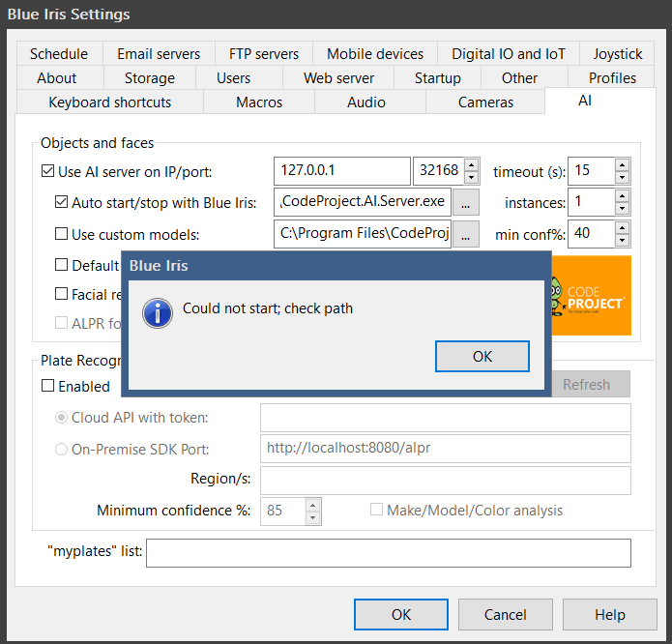This screenshot has height=644, width=672.
Task: Open the Keyboard shortcuts tab
Action: click(x=109, y=102)
